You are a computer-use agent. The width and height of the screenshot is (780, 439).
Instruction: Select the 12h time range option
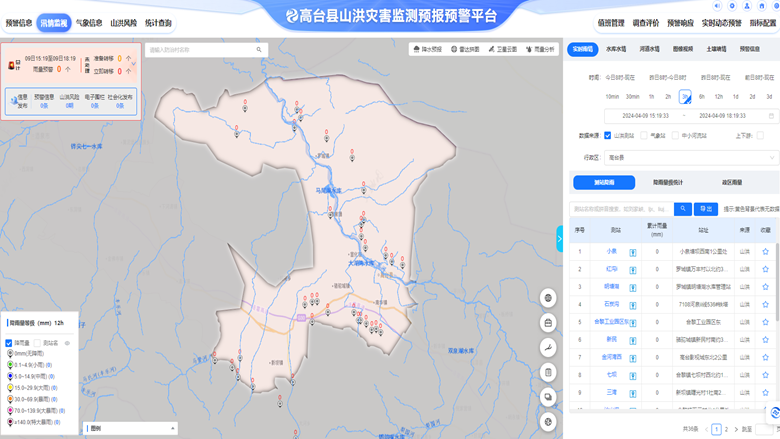pos(718,97)
